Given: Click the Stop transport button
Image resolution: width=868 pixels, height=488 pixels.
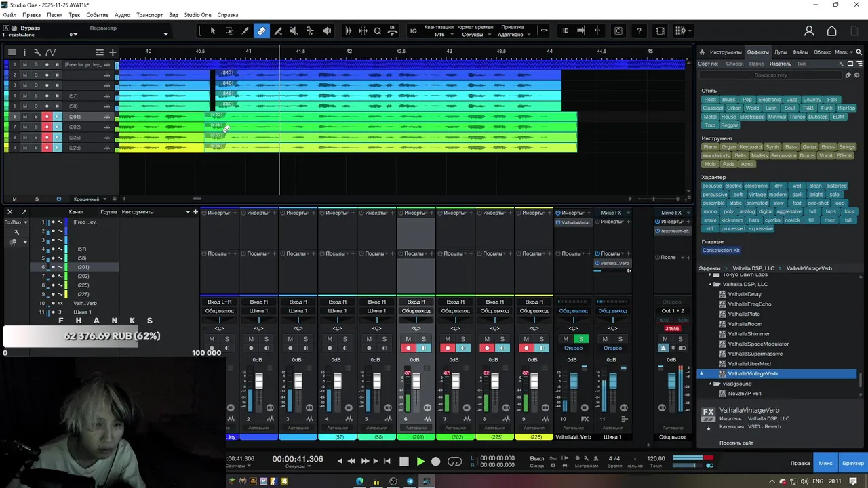Looking at the screenshot, I should point(404,461).
